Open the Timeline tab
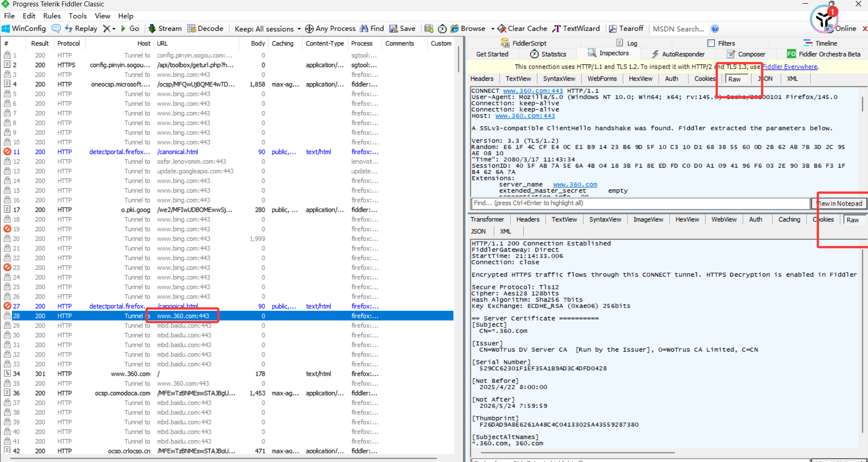 [820, 43]
